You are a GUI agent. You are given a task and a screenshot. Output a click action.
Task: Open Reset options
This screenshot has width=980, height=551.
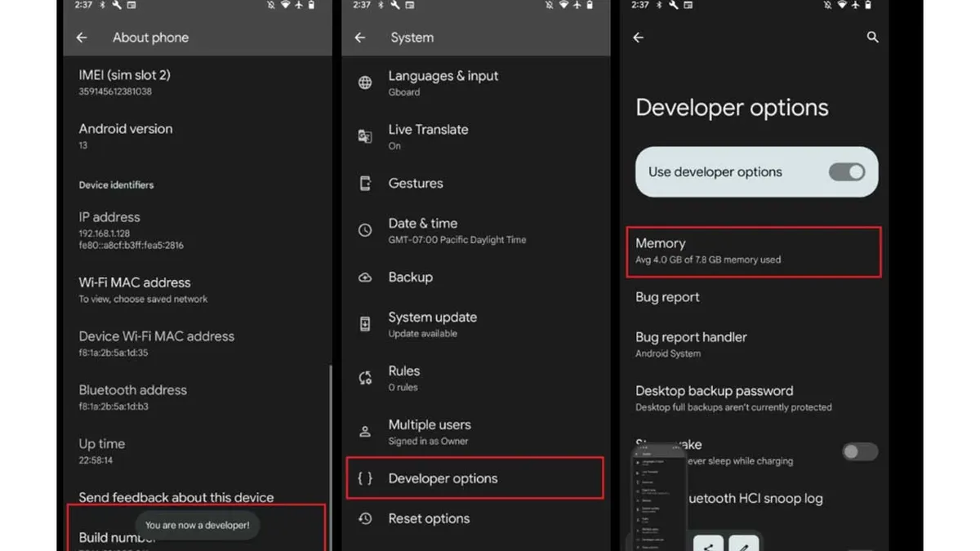(476, 518)
